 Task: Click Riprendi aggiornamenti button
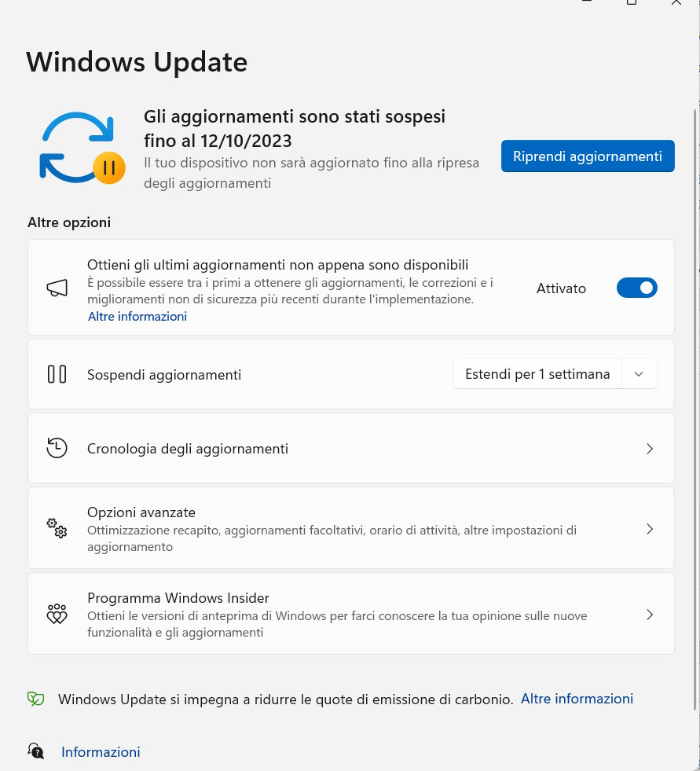(588, 156)
